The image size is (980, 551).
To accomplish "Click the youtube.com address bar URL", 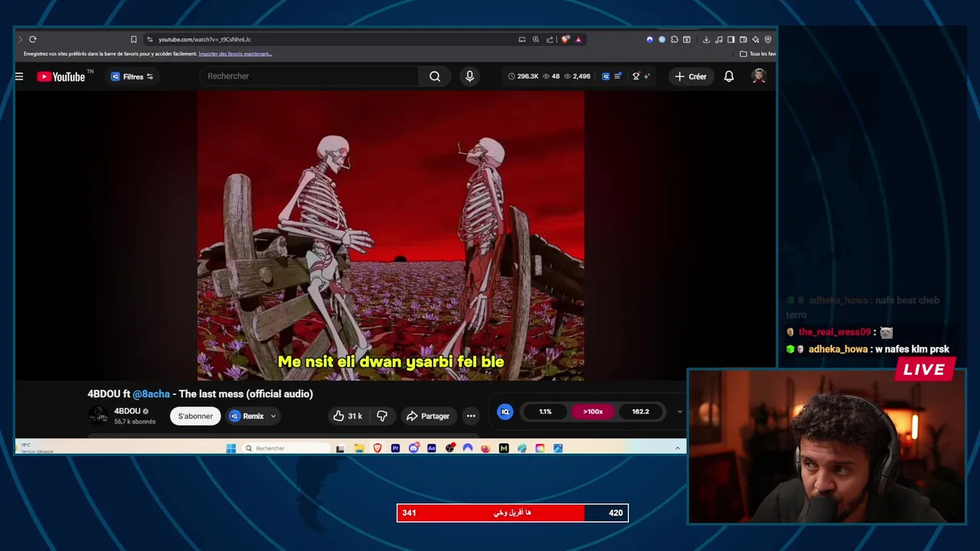I will point(204,39).
